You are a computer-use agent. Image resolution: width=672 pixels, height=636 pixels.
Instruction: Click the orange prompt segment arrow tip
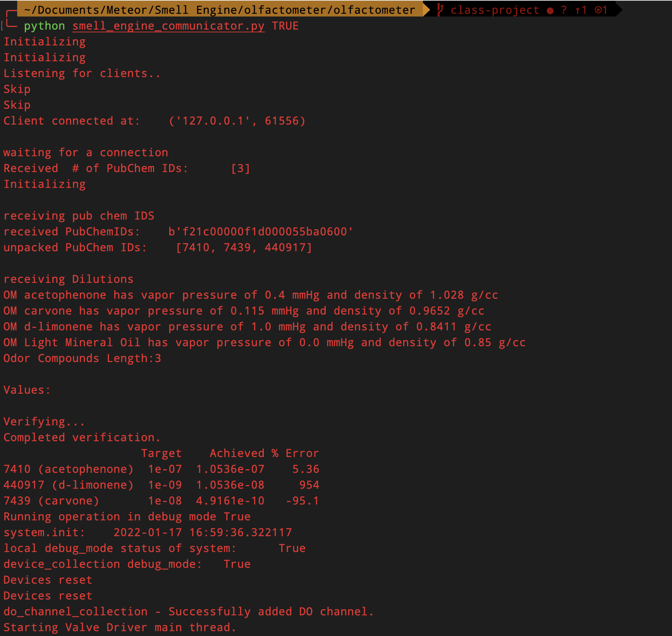tap(426, 10)
